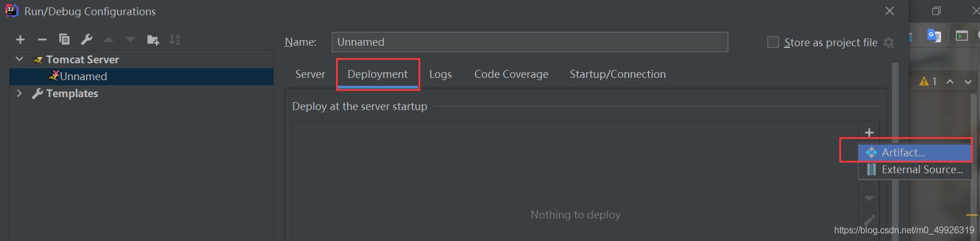Open the Startup/Connection tab
Image resolution: width=980 pixels, height=241 pixels.
tap(617, 75)
